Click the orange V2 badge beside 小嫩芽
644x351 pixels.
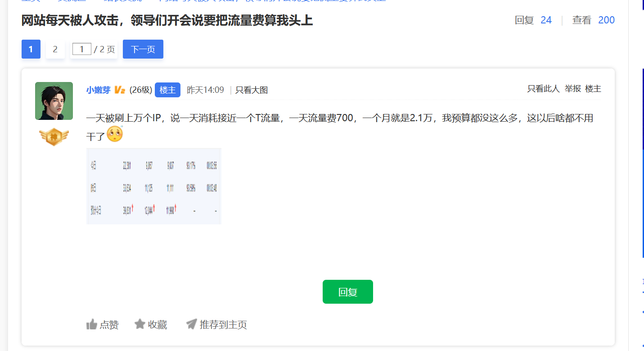pyautogui.click(x=119, y=90)
